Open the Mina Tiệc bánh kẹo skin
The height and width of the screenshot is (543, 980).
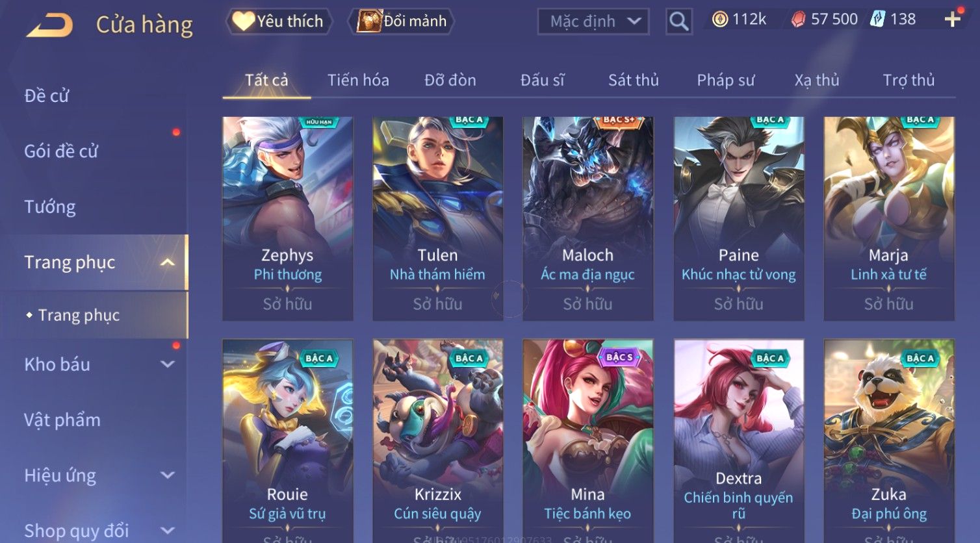point(587,440)
